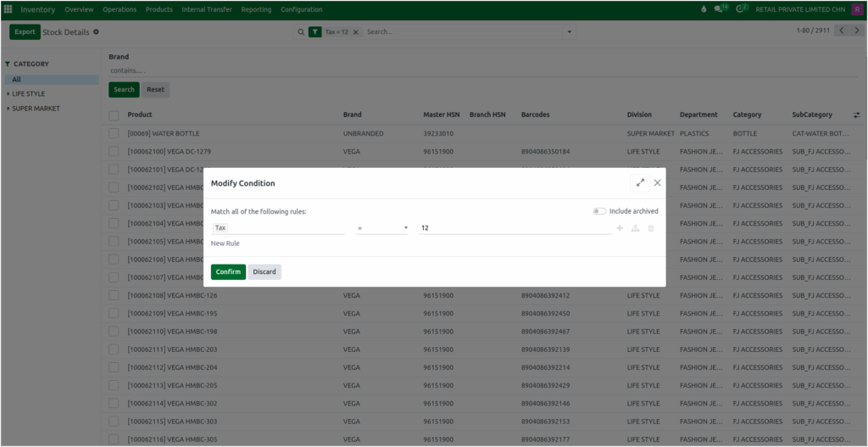Check the box for VEGA HMBC-305 row
The height and width of the screenshot is (447, 868).
[114, 439]
